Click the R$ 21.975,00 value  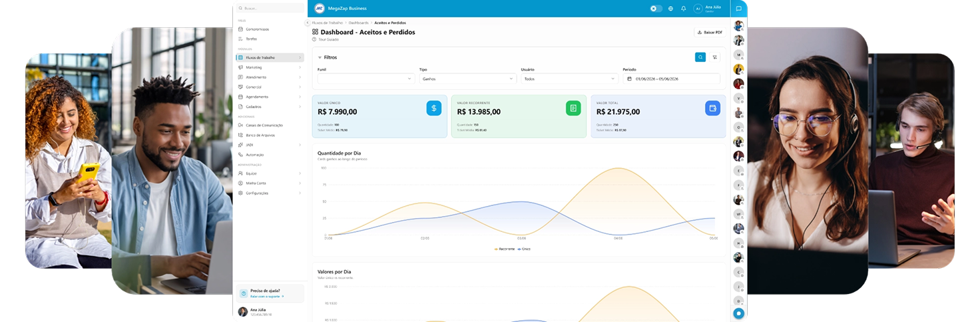618,112
